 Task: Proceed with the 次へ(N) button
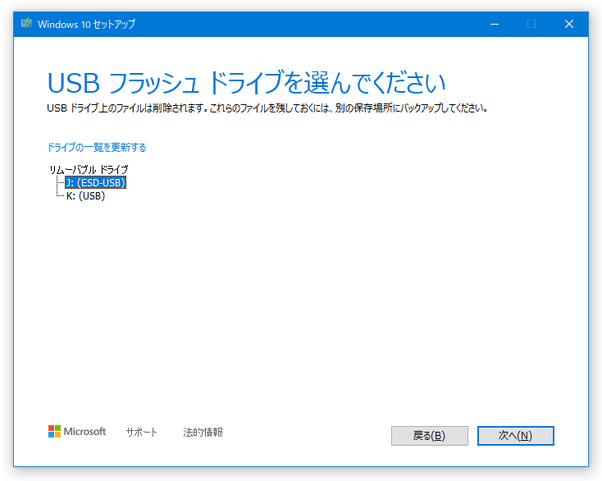(515, 436)
